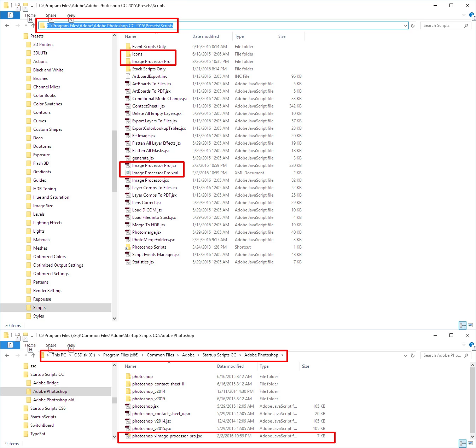Click Common Files breadcrumb
The width and height of the screenshot is (476, 448).
click(x=160, y=355)
